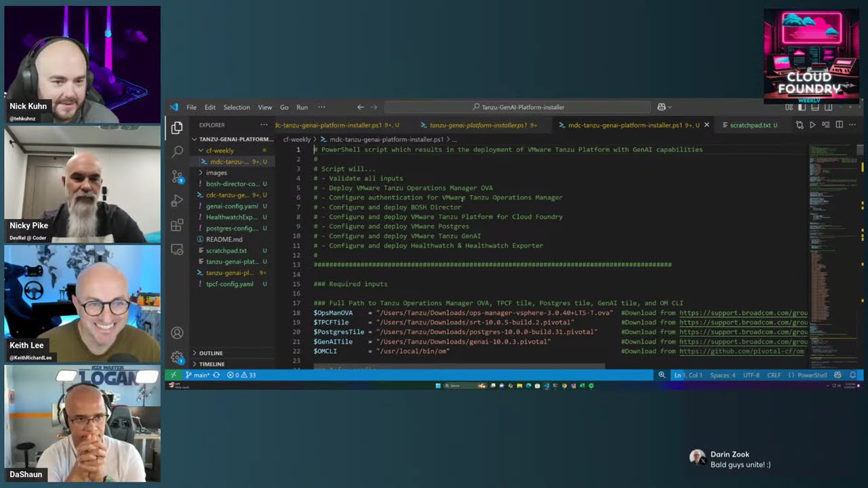The height and width of the screenshot is (488, 868).
Task: Open the Extensions view
Action: tap(177, 225)
